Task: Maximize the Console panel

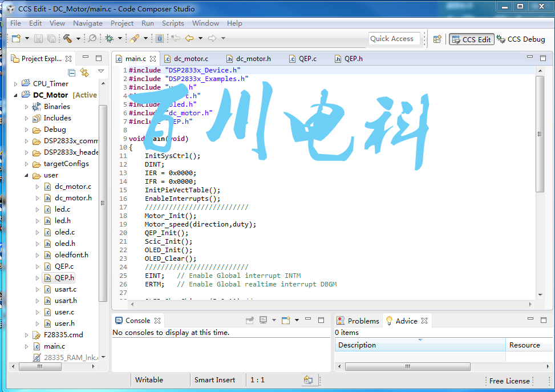Action: click(321, 320)
